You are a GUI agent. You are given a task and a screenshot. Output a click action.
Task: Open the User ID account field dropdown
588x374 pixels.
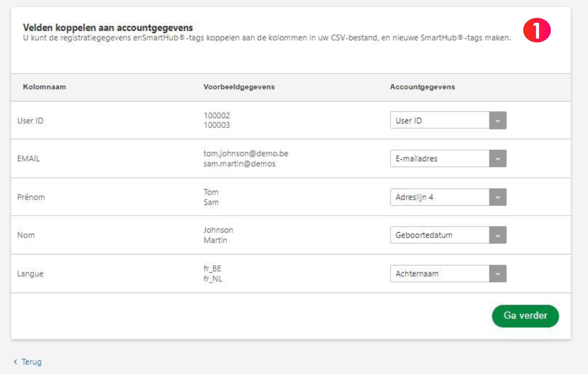(x=448, y=120)
